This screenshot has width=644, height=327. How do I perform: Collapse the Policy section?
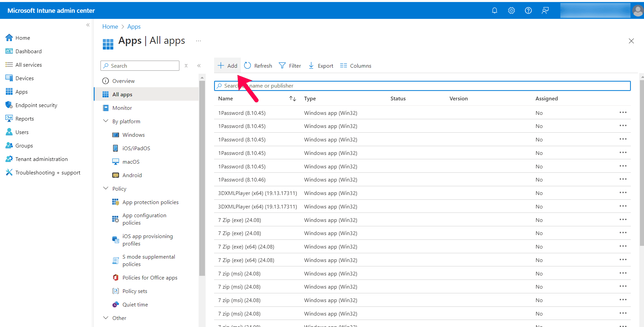coord(106,189)
